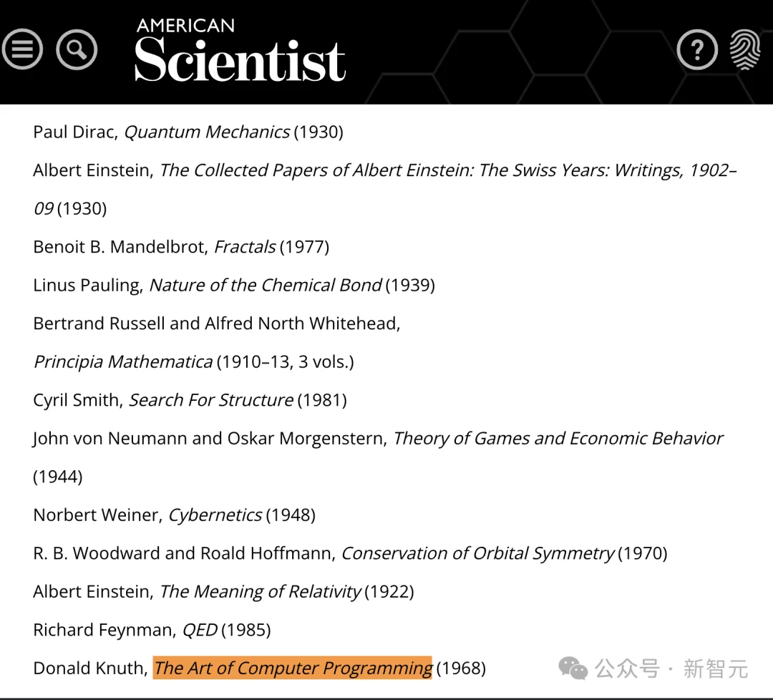The image size is (773, 700).
Task: Click the WeChat logo icon in watermark
Action: (x=573, y=669)
